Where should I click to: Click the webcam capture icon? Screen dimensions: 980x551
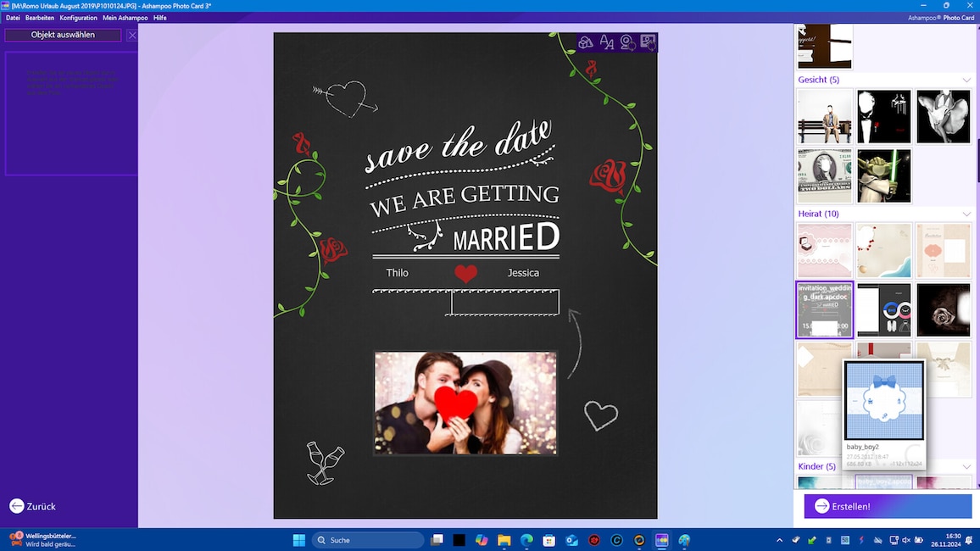coord(627,42)
